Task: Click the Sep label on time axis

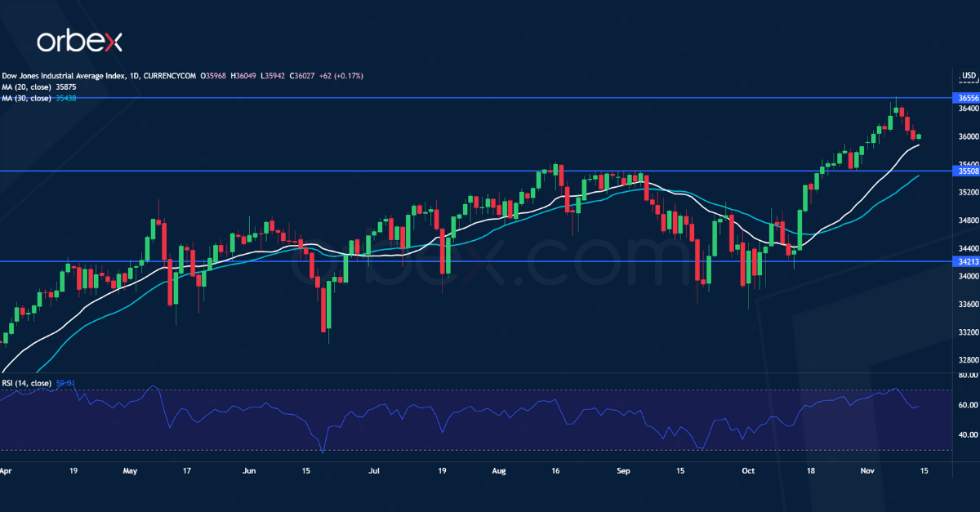Action: (624, 471)
